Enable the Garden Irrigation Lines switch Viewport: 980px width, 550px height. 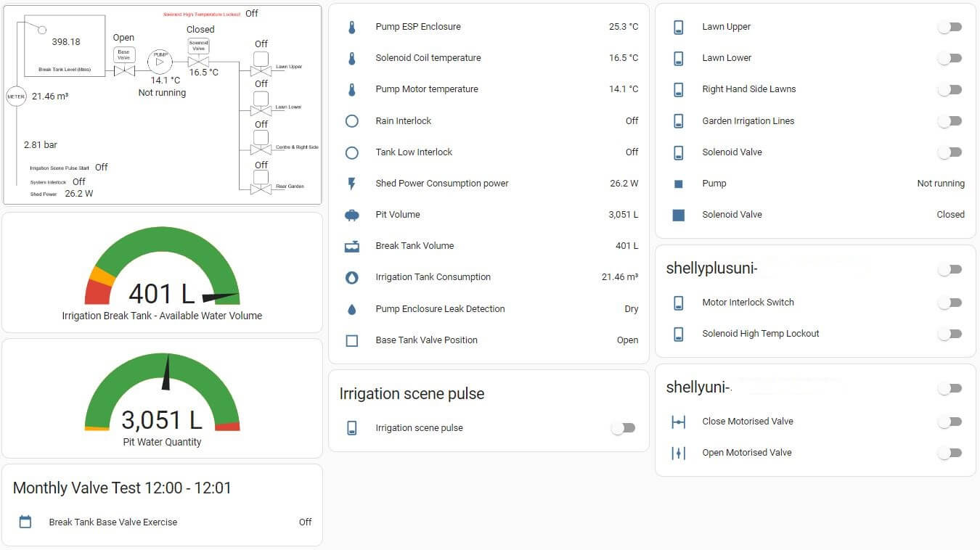(950, 121)
